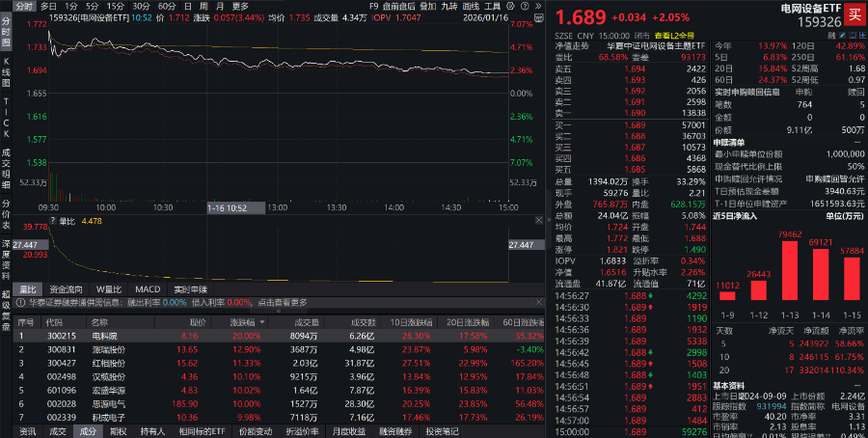Open the 份额变动 bottom tab

point(256,431)
